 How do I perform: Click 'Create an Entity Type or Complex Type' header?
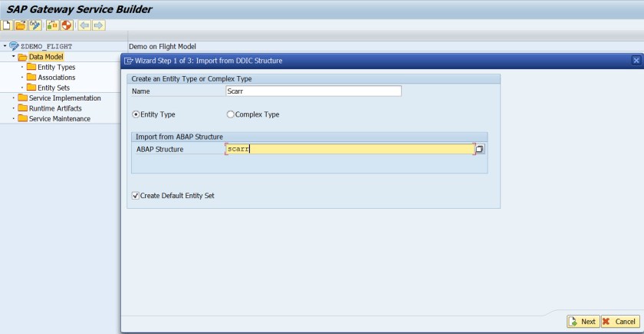click(192, 78)
